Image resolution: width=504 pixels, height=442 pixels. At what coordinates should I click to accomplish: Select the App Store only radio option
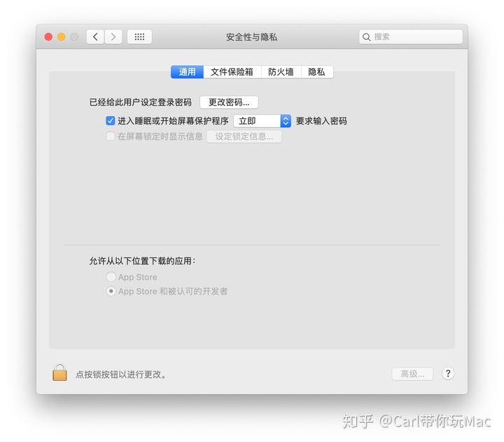tap(111, 276)
